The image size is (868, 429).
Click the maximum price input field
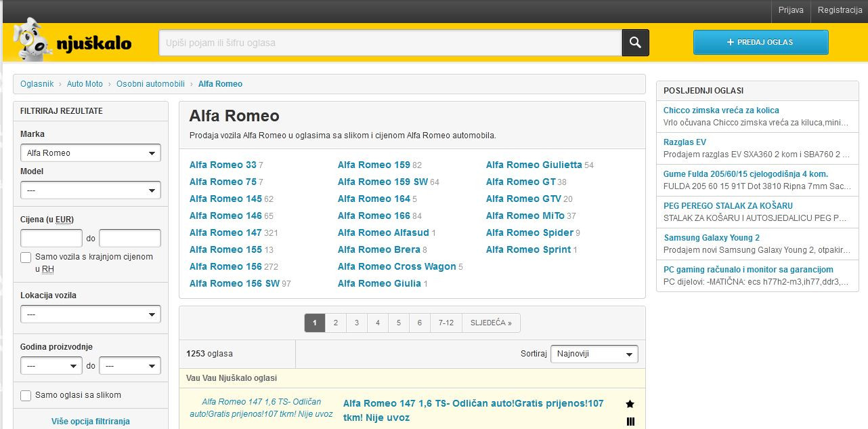[130, 238]
